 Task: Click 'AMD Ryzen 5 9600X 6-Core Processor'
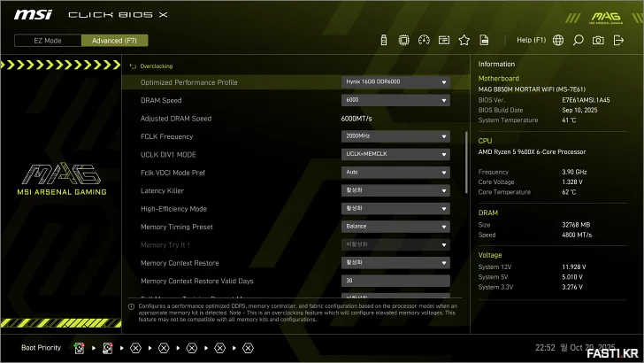tap(532, 151)
